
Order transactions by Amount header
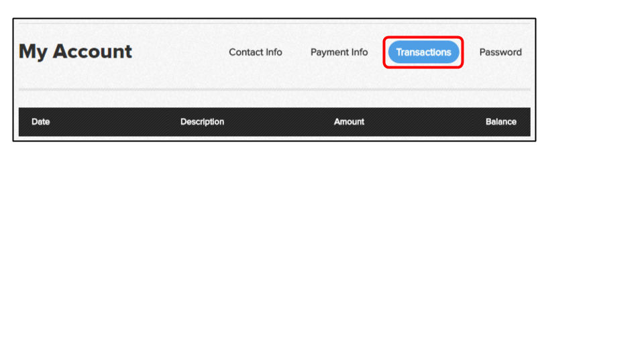coord(349,122)
